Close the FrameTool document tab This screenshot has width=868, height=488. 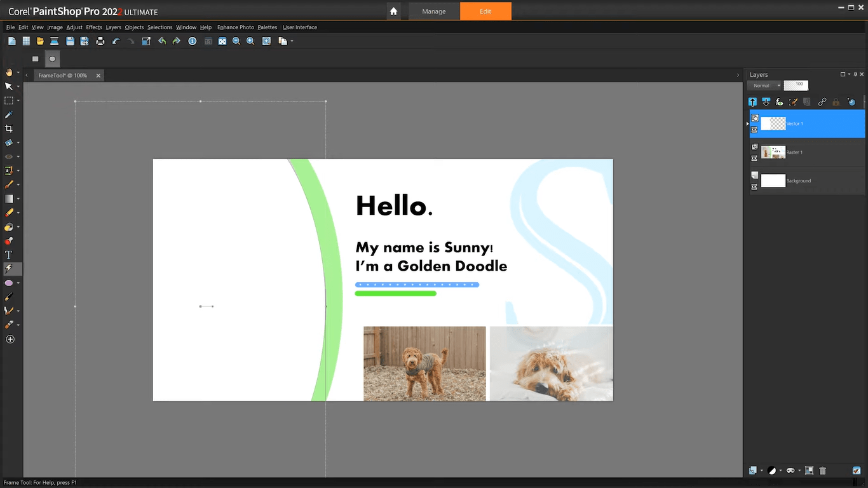click(x=98, y=76)
